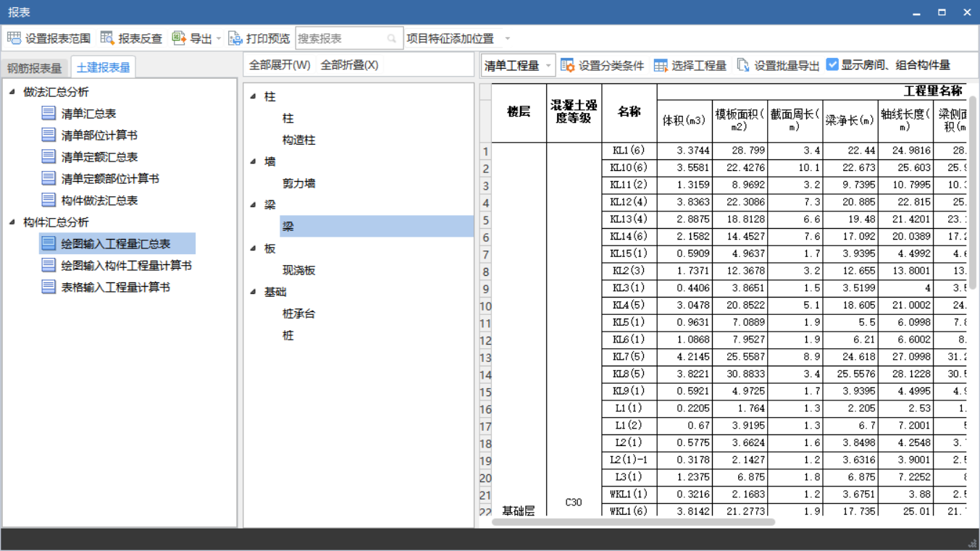Collapse the 构件汇总分析 tree group
The image size is (980, 551).
[x=12, y=222]
